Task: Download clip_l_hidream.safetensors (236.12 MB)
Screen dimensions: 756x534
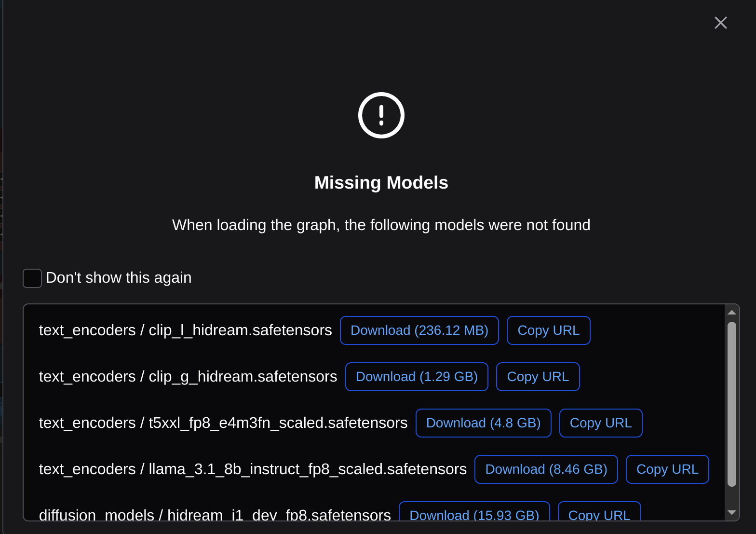Action: 419,330
